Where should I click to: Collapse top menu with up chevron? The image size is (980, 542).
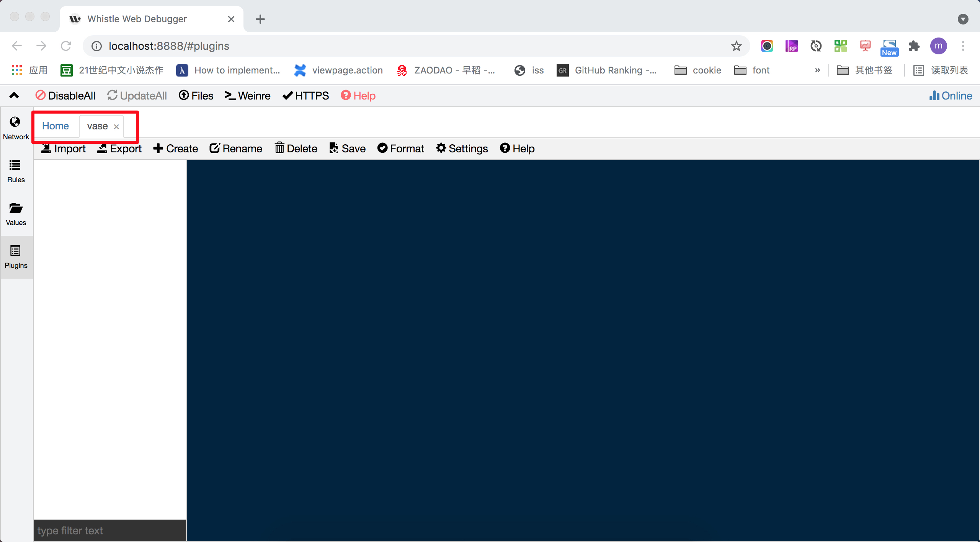click(14, 96)
